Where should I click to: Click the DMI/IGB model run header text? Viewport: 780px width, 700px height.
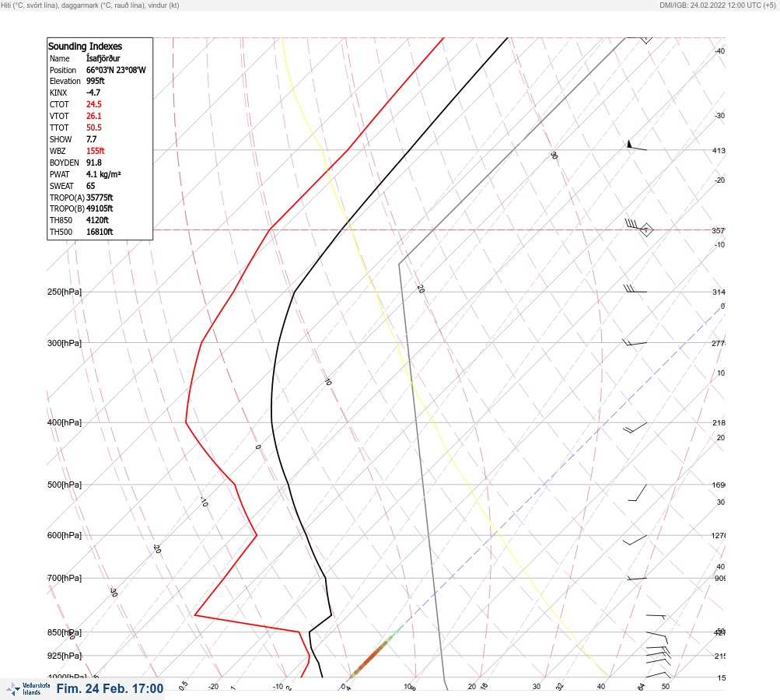pyautogui.click(x=717, y=5)
